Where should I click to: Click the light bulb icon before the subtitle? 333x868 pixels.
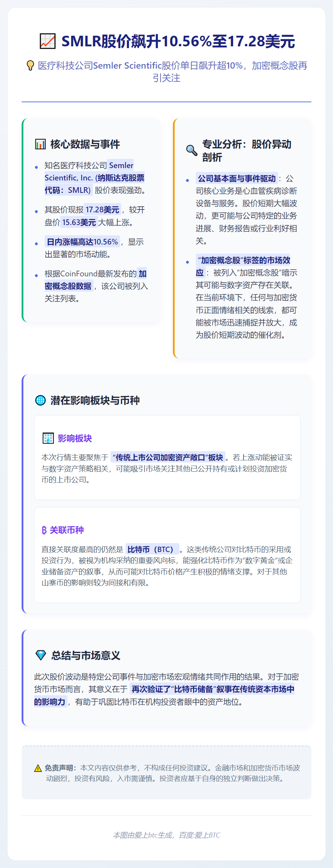tap(30, 65)
